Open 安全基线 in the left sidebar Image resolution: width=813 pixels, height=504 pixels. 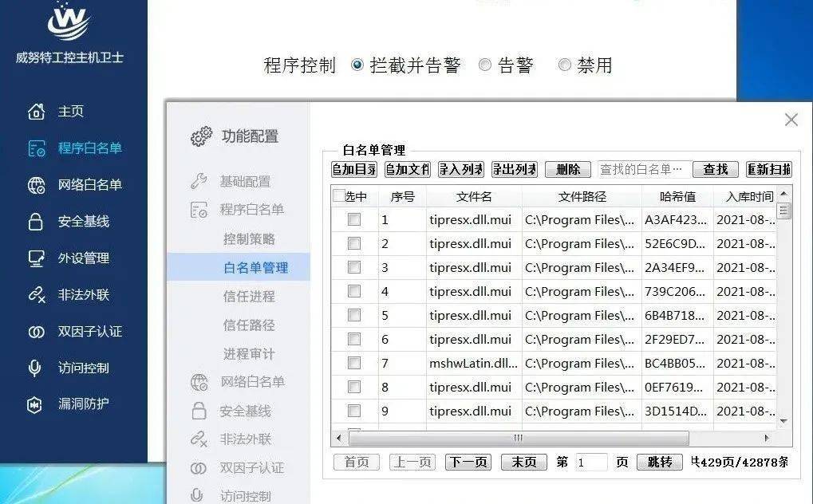pos(84,222)
